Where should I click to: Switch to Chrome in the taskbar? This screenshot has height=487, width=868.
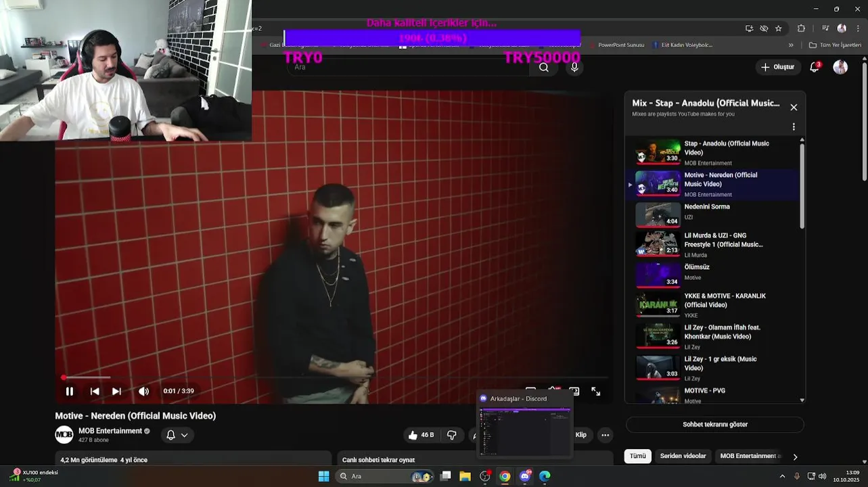tap(505, 476)
